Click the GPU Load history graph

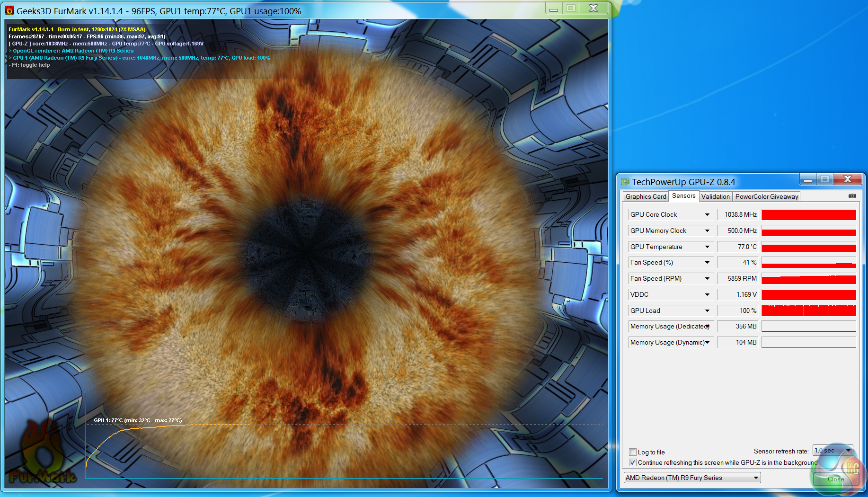(808, 311)
